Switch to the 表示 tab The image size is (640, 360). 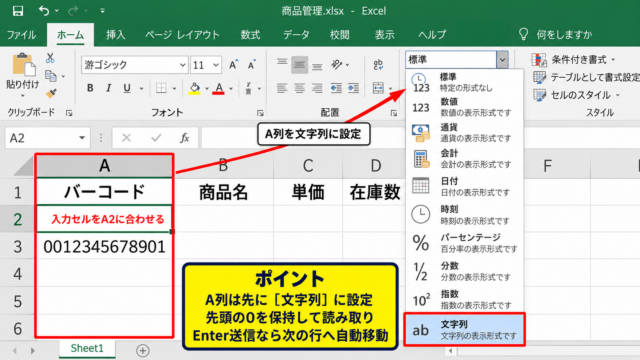pyautogui.click(x=384, y=35)
